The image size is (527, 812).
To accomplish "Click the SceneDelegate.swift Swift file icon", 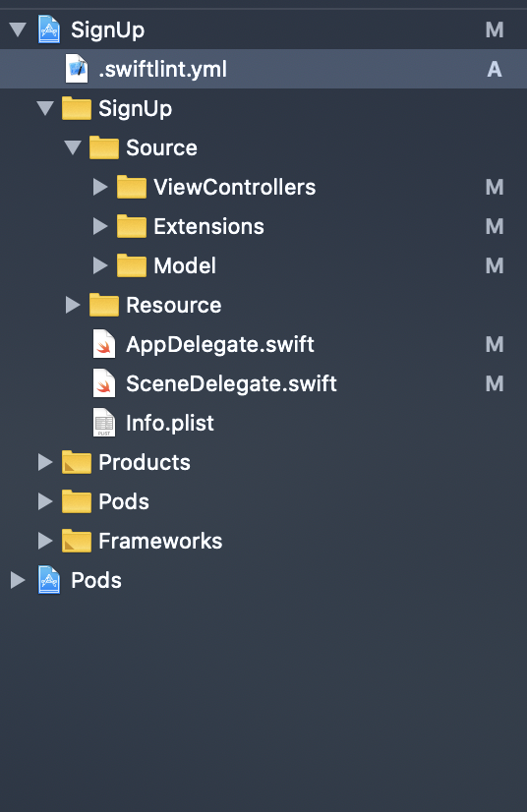I will pyautogui.click(x=104, y=383).
